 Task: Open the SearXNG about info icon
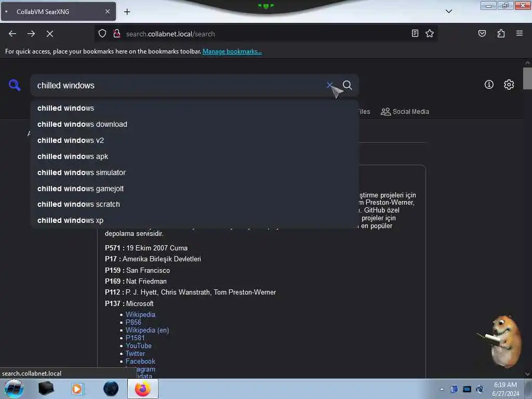click(x=488, y=85)
